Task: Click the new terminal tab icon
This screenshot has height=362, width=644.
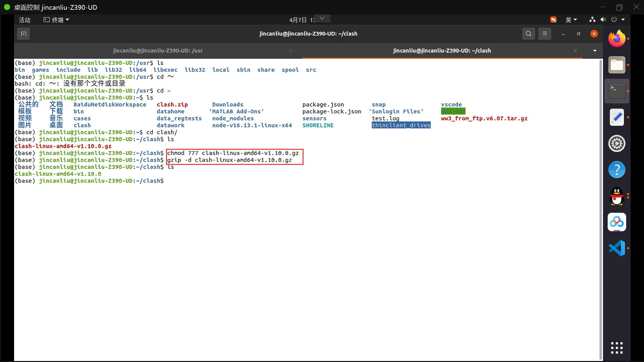Action: pyautogui.click(x=23, y=34)
